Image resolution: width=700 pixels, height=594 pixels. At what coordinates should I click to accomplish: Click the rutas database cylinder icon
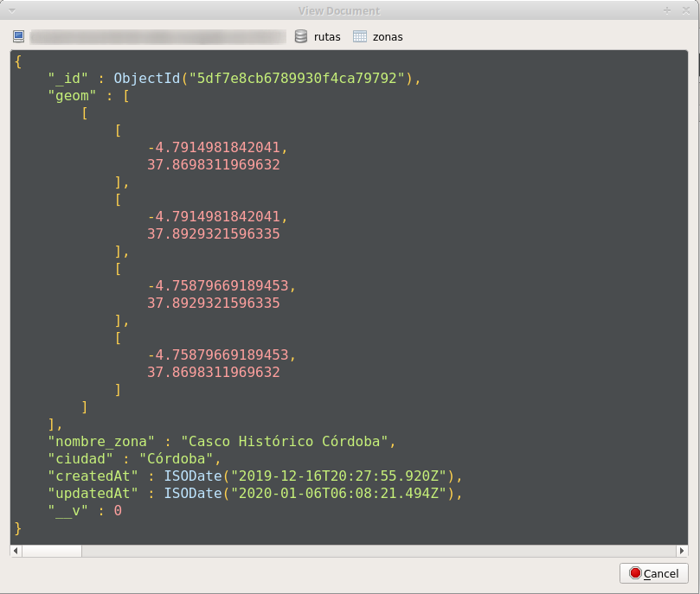coord(302,36)
